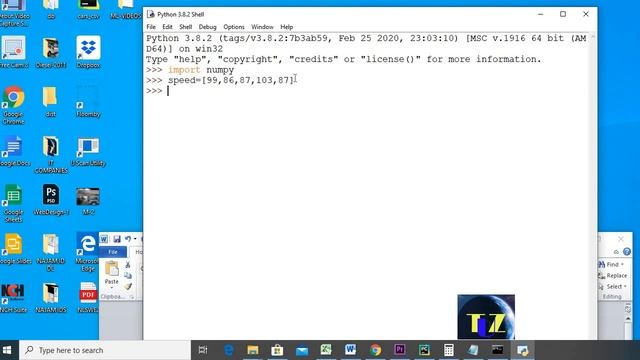Click Word's Copy icon
This screenshot has height=360, width=640.
click(128, 276)
